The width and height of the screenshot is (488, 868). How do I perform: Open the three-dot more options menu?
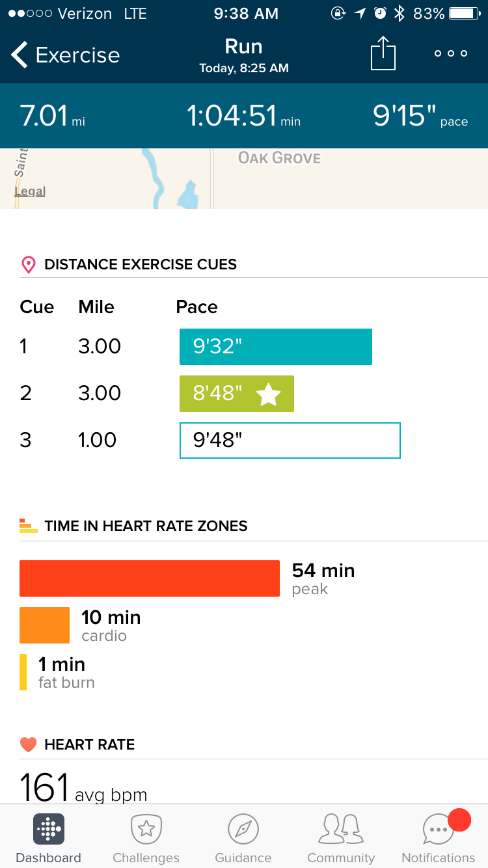click(451, 54)
